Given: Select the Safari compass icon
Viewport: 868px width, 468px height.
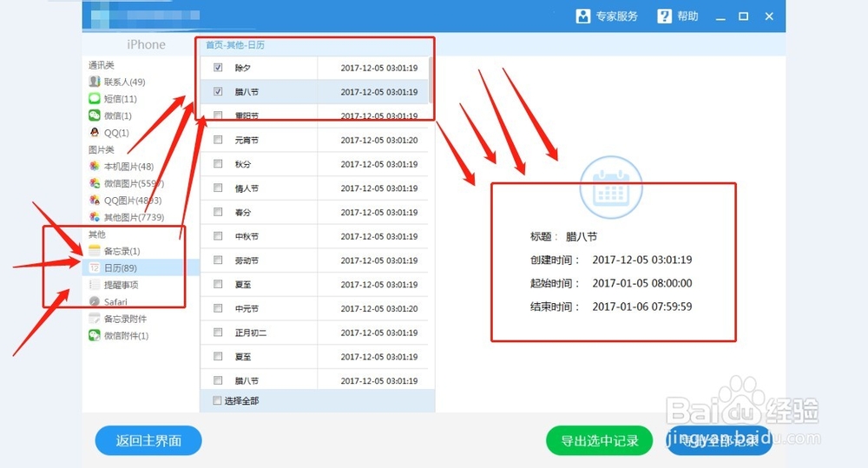Looking at the screenshot, I should point(95,302).
